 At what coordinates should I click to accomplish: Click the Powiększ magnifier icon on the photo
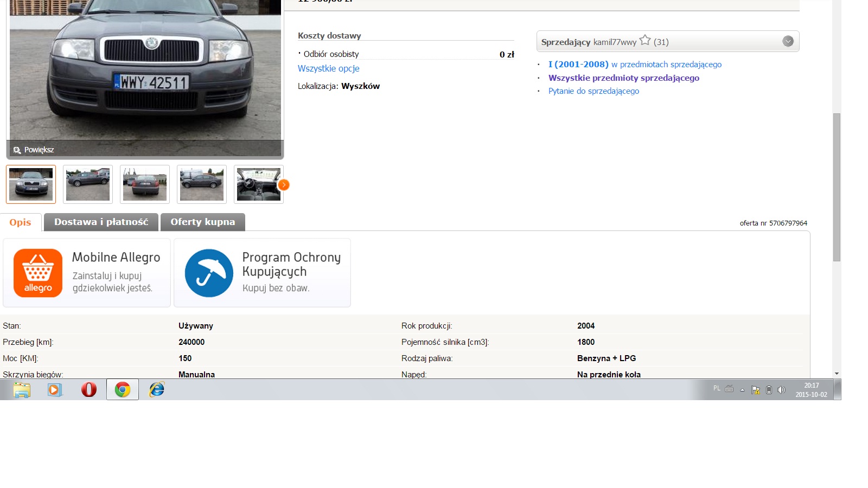[x=17, y=150]
